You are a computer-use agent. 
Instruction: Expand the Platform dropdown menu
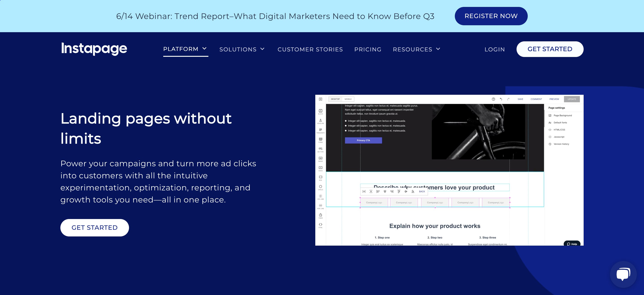point(185,49)
